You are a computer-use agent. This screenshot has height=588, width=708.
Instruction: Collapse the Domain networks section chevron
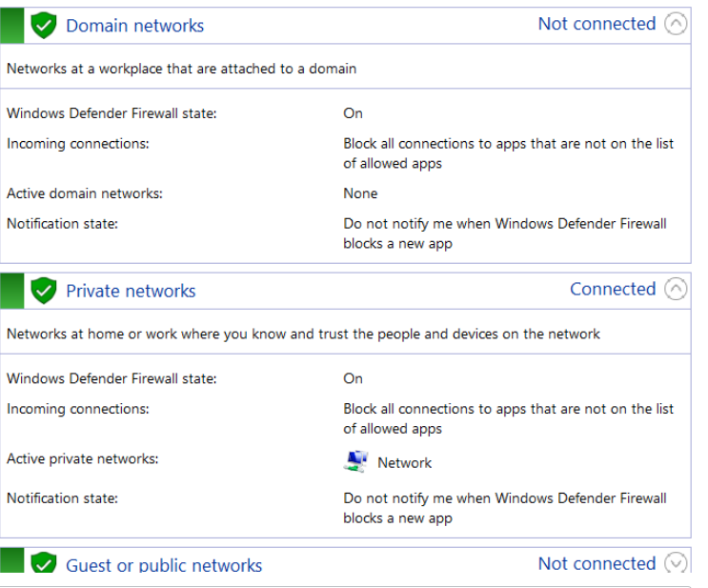tap(676, 24)
